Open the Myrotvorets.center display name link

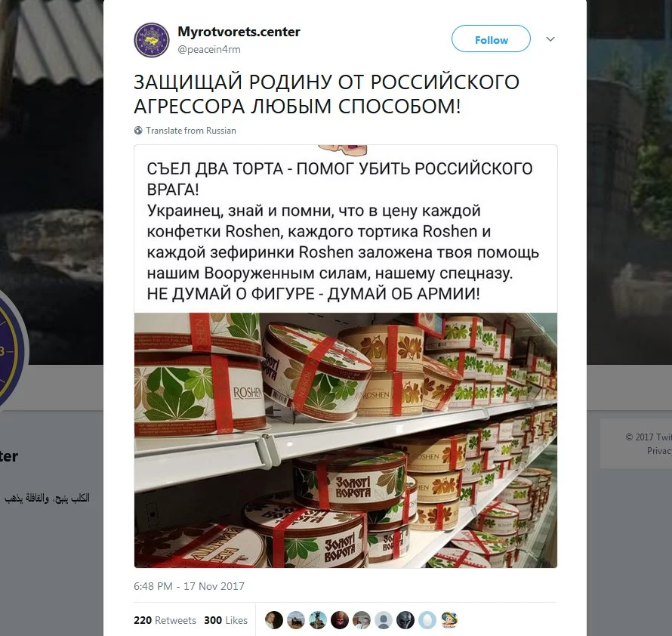click(239, 32)
